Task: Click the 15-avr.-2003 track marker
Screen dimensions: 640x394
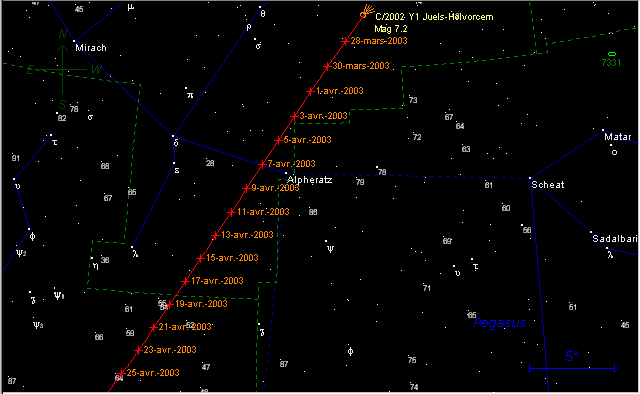Action: tap(200, 258)
